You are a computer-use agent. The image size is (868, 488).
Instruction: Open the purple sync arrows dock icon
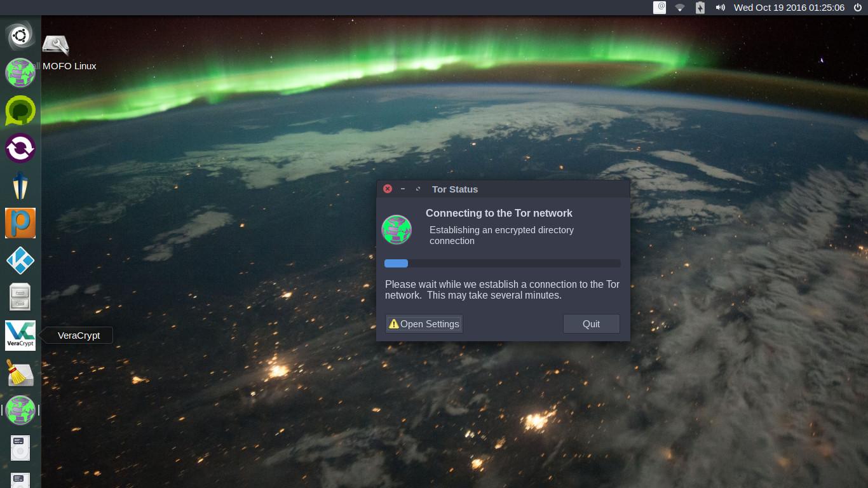click(x=20, y=148)
